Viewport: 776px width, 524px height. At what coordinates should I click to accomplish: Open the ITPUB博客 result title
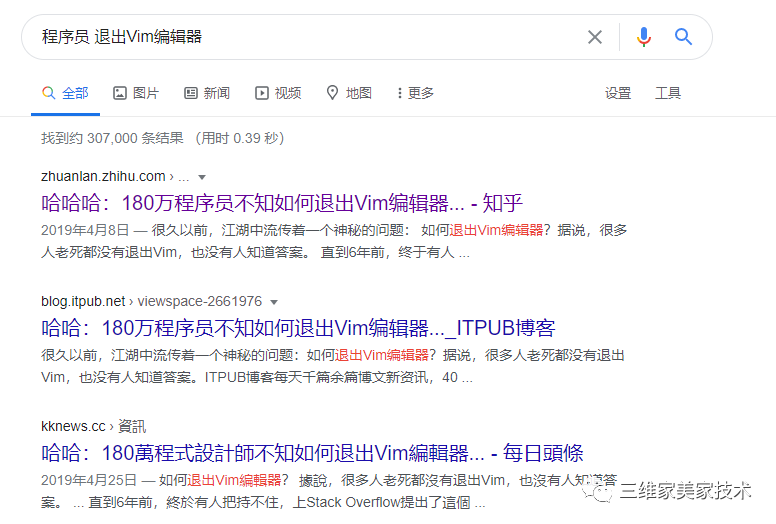[x=298, y=328]
